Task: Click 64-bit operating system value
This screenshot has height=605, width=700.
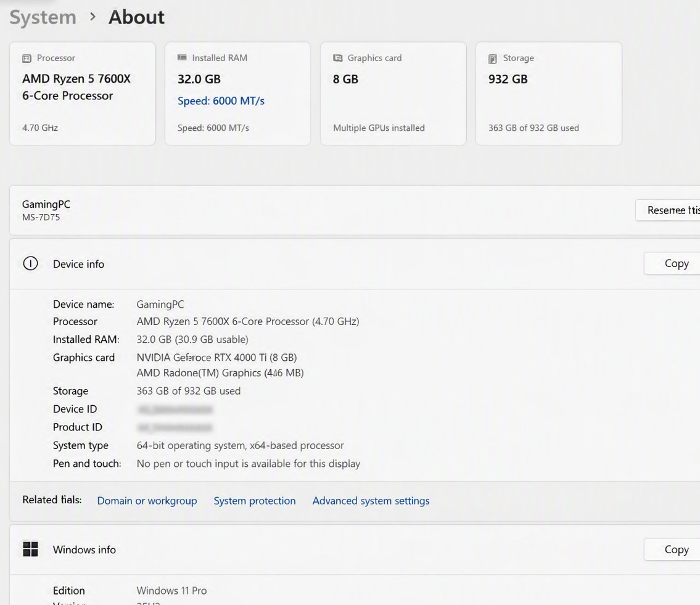Action: 240,446
